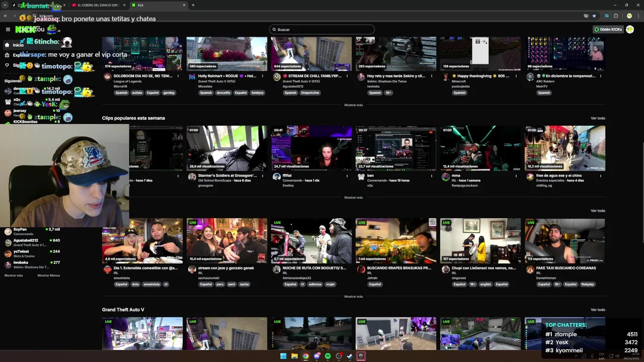Click Obtén KICKs button
Image resolution: width=644 pixels, height=362 pixels.
[x=608, y=29]
